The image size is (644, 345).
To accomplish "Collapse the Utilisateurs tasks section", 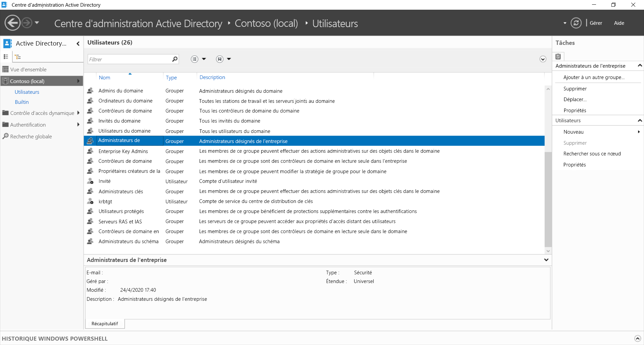I will tap(640, 120).
